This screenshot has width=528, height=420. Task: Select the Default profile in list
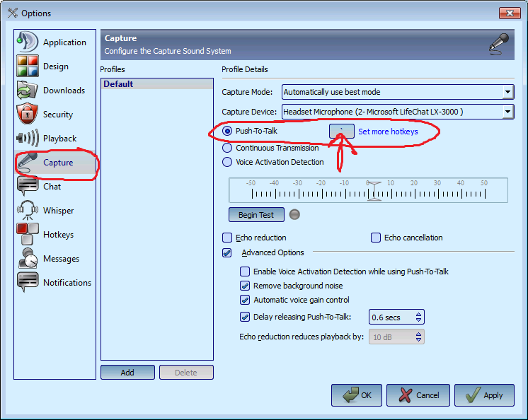157,83
